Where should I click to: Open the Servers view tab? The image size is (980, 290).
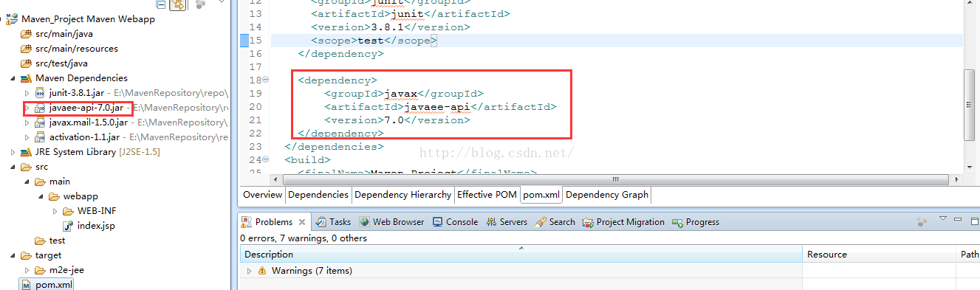[x=507, y=222]
